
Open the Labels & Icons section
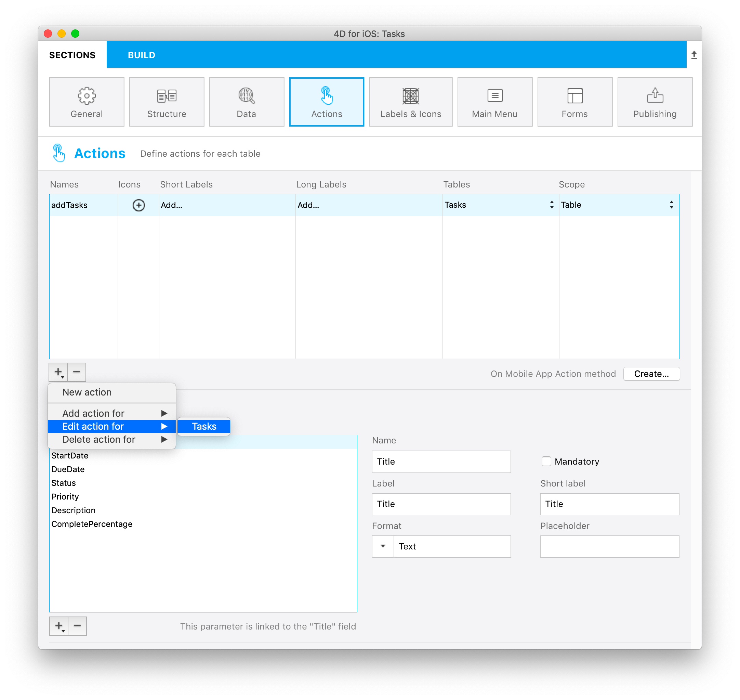pyautogui.click(x=411, y=102)
